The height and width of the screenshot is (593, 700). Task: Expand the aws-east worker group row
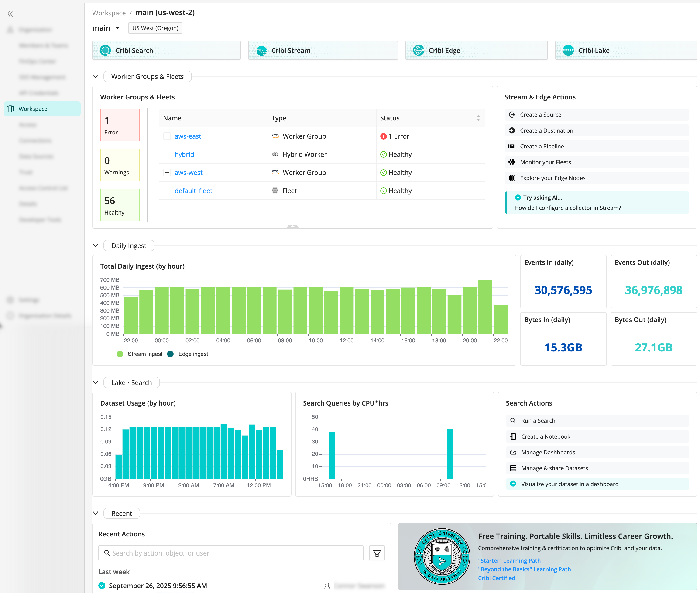coord(167,136)
